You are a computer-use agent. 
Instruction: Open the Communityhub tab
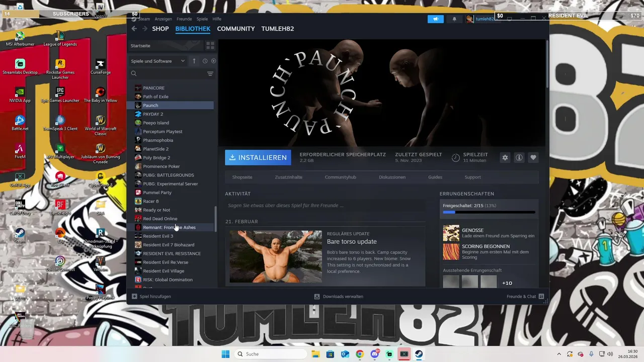point(340,177)
